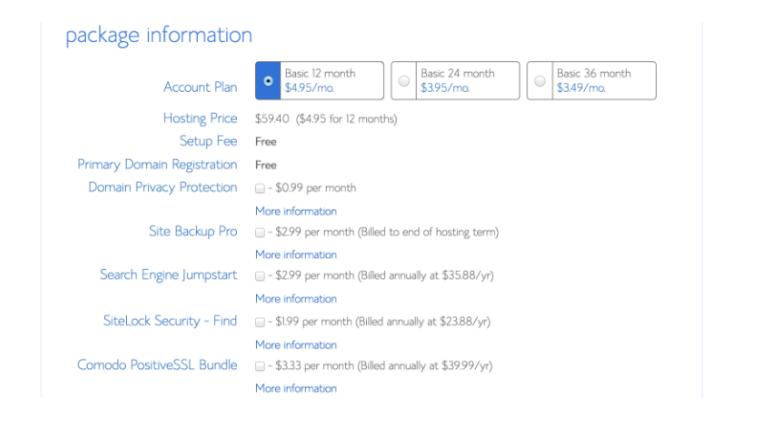760x436 pixels.
Task: Toggle the SiteLock Security checkbox
Action: pyautogui.click(x=260, y=322)
